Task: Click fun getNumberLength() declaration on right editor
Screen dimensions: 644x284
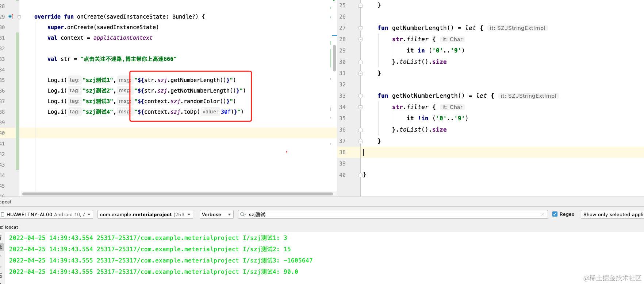Action: tap(415, 28)
